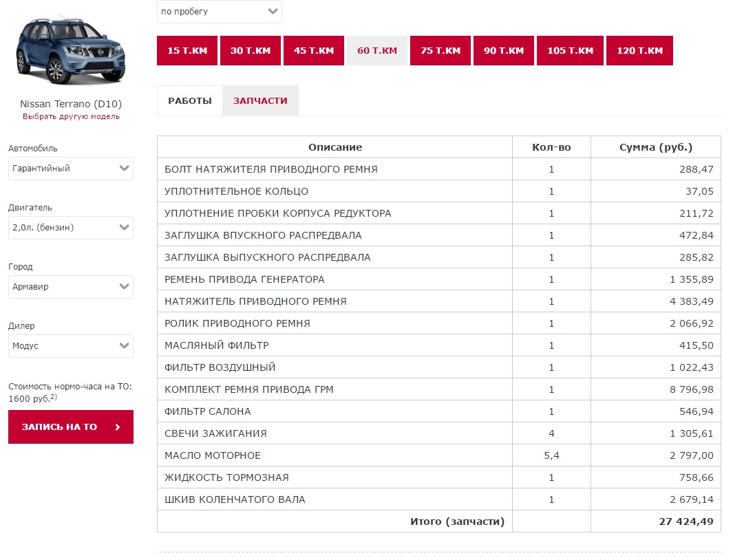Screen dimensions: 733x560
Task: Click row УПЛОТНЕНИЕ ПРОБКИ КОРПУСА РЕДУКТОРА
Action: tap(439, 213)
